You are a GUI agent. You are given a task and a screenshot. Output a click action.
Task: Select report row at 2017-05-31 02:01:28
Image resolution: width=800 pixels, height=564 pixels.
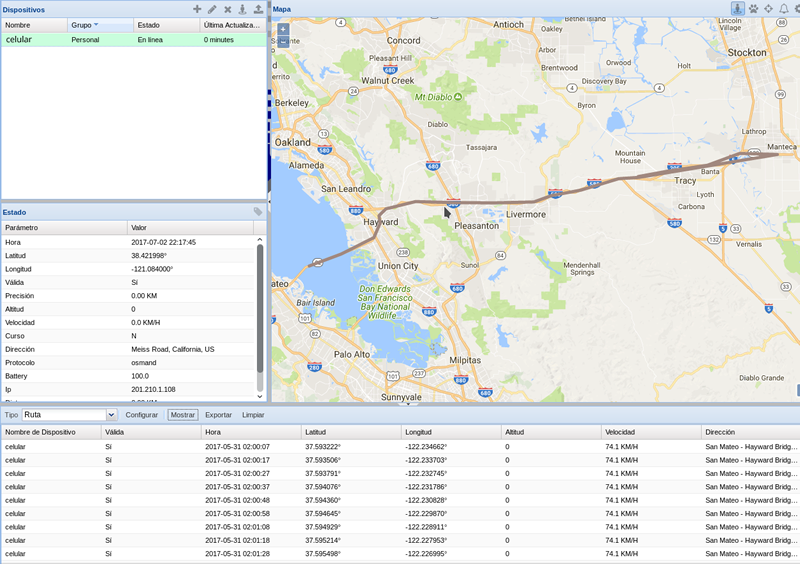pos(401,554)
